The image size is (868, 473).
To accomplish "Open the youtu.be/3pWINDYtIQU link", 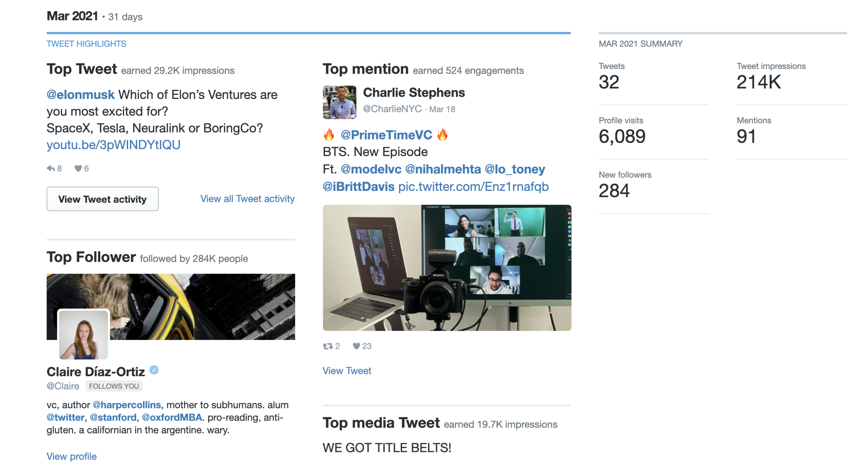I will (x=113, y=145).
